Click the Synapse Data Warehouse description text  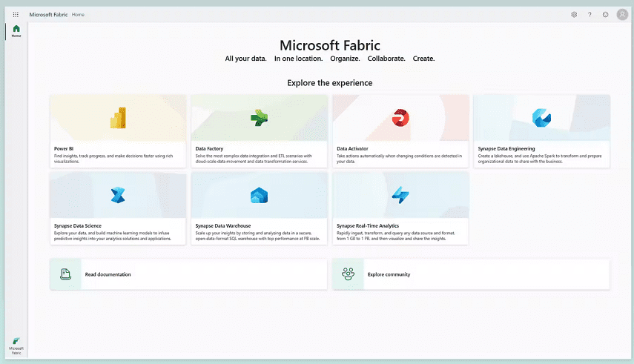click(x=257, y=236)
